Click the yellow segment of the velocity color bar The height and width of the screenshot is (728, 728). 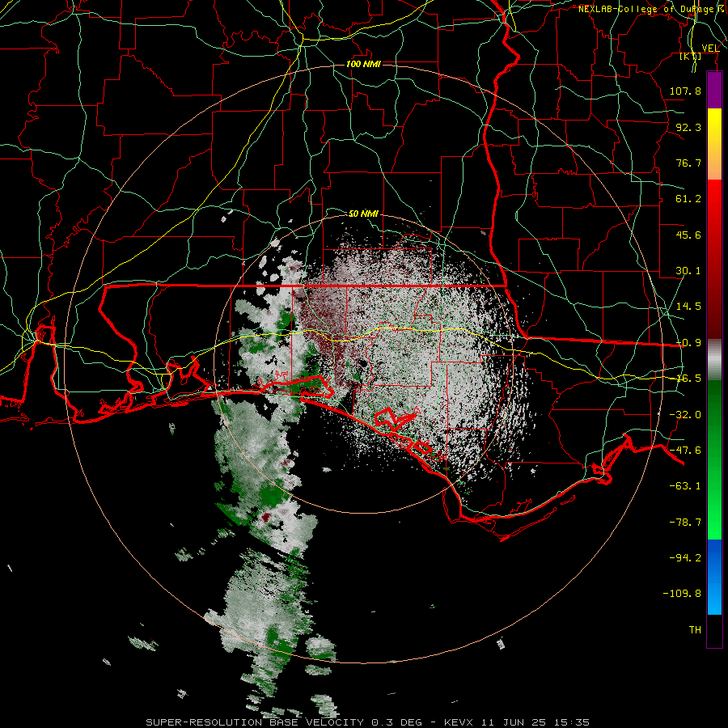714,126
